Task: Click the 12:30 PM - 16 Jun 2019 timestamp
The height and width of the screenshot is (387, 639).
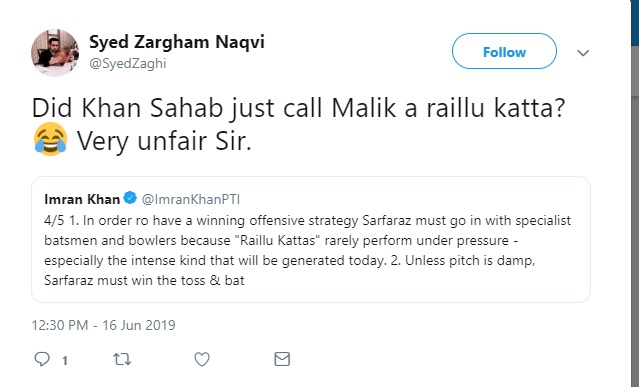Action: (104, 325)
